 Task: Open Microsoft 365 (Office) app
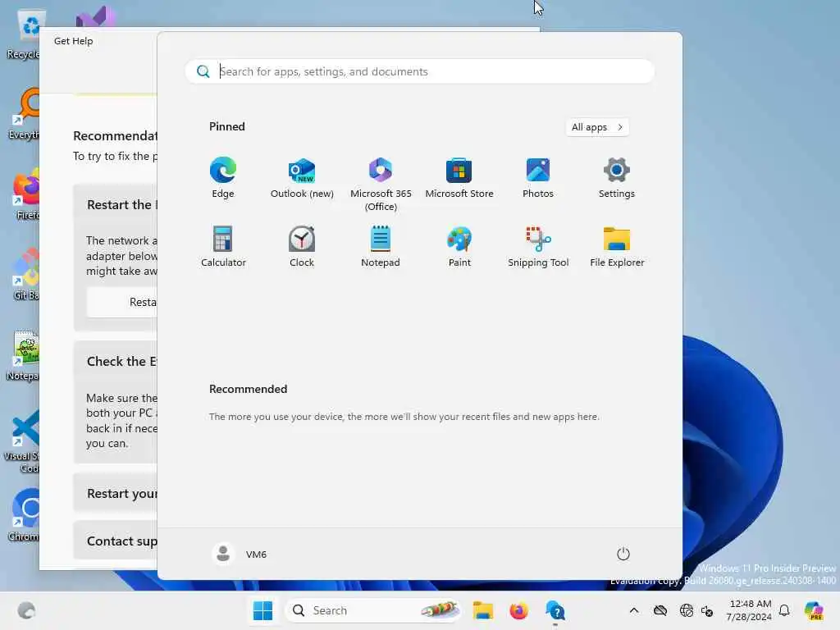click(381, 185)
